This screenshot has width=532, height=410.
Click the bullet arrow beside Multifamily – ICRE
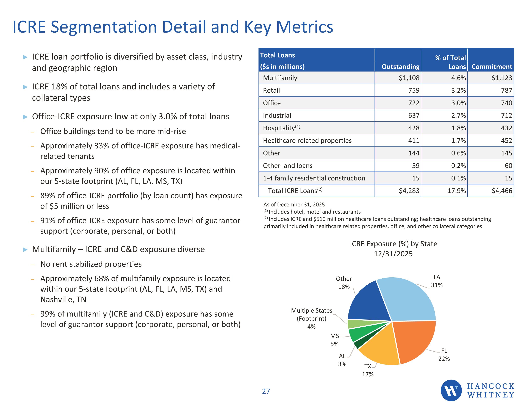point(25,250)
